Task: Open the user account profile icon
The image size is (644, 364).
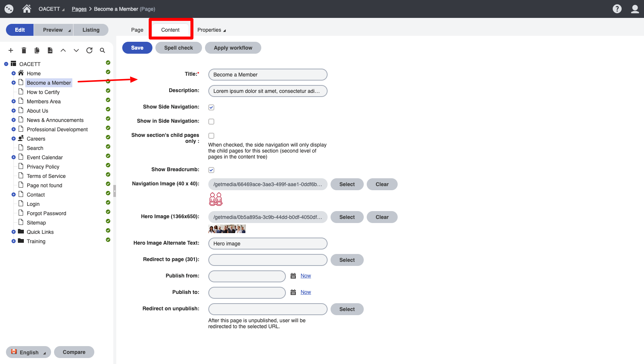Action: click(x=635, y=9)
